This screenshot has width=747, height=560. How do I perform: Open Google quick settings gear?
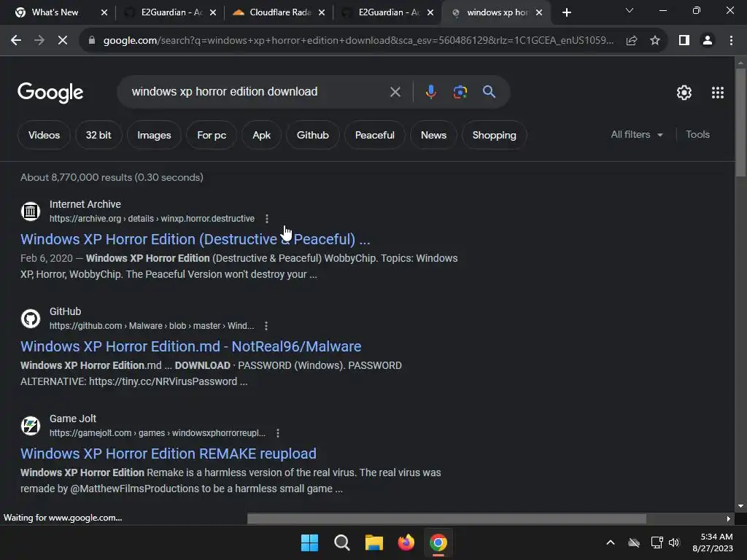click(684, 93)
